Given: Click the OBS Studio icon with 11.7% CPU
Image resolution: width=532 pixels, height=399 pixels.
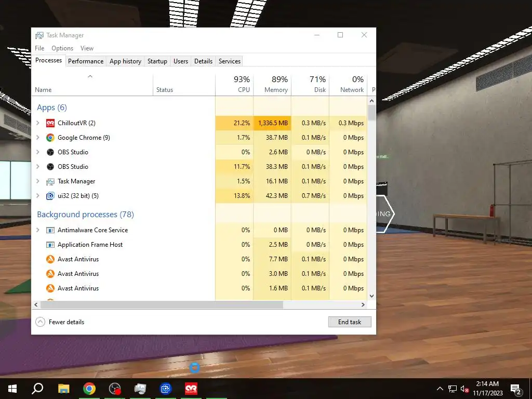Looking at the screenshot, I should click(50, 167).
